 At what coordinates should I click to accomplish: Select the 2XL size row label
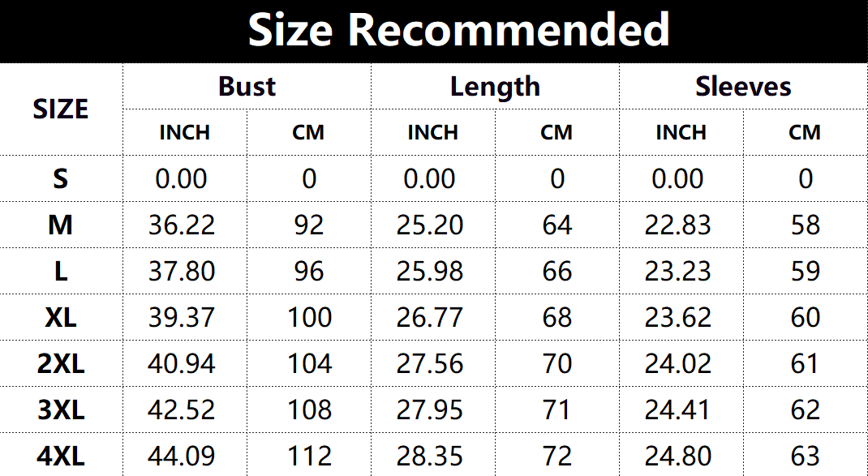coord(61,363)
